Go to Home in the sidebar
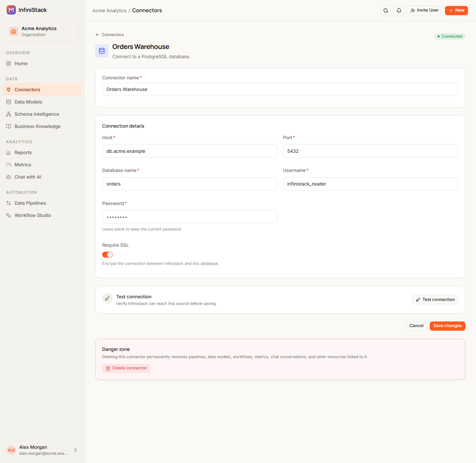Image resolution: width=476 pixels, height=463 pixels. point(42,63)
